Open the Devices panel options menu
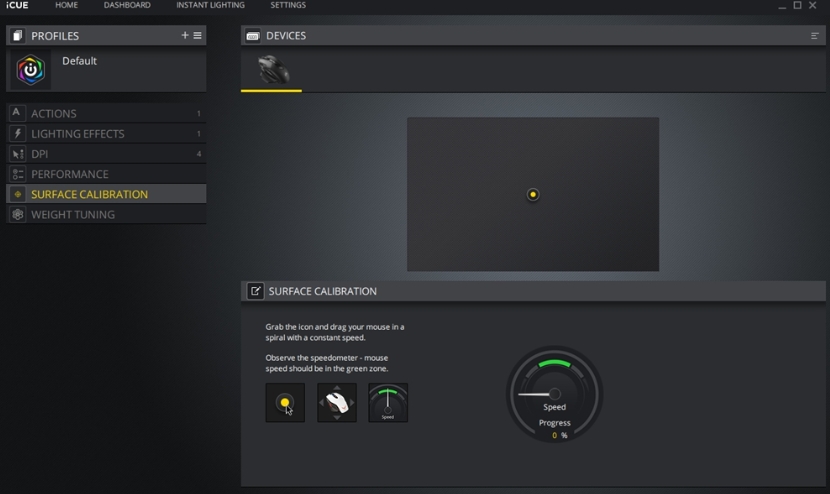Viewport: 830px width, 494px height. point(815,35)
